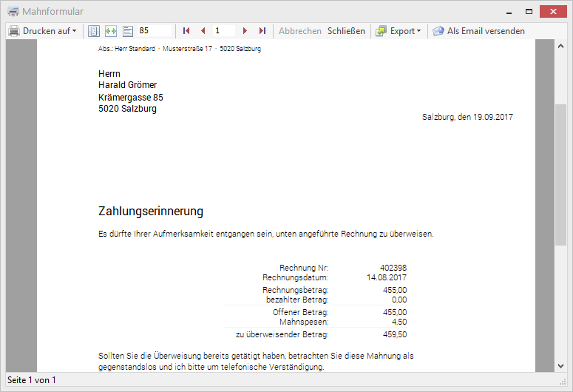Image resolution: width=573 pixels, height=392 pixels.
Task: Click the vertical scrollbar thumb
Action: pos(560,174)
